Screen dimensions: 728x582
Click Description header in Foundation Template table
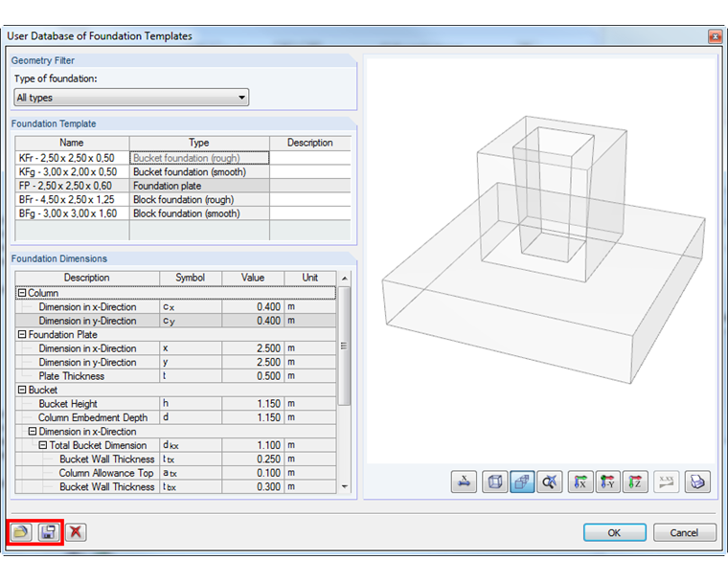coord(309,143)
